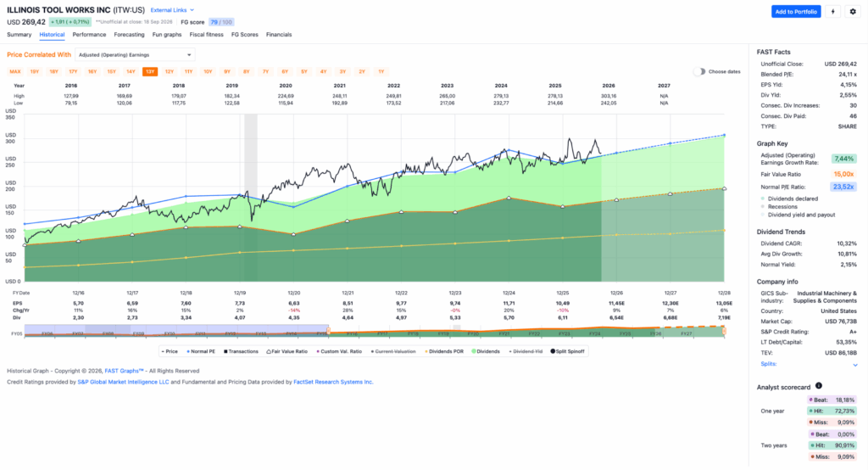This screenshot has width=868, height=470.
Task: Click FY20 in the mini timeline navigator
Action: coord(473,333)
